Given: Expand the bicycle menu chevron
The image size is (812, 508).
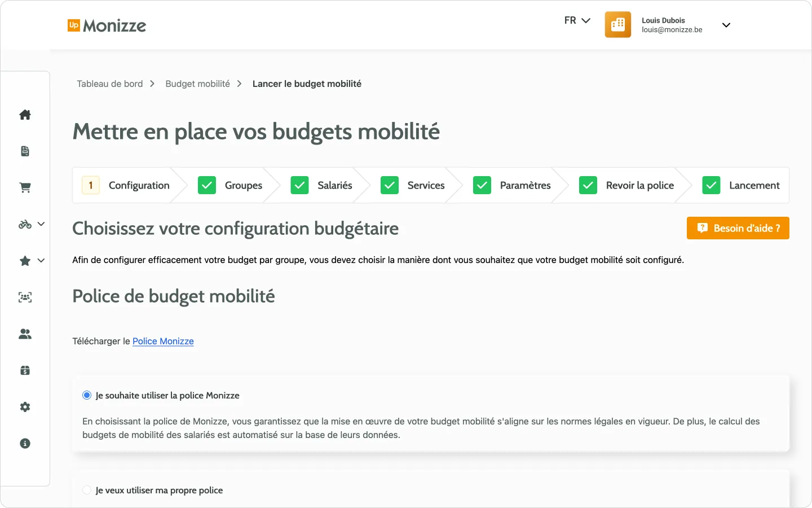Looking at the screenshot, I should pyautogui.click(x=40, y=224).
